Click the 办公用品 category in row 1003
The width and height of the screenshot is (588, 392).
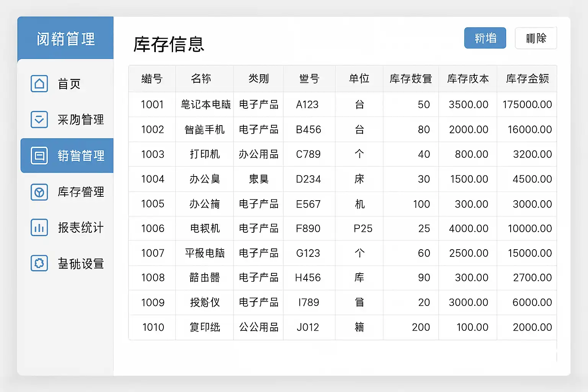point(259,154)
